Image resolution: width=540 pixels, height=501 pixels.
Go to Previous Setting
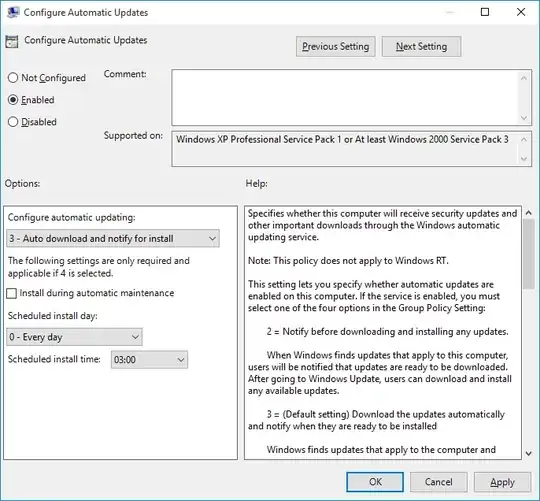(336, 46)
